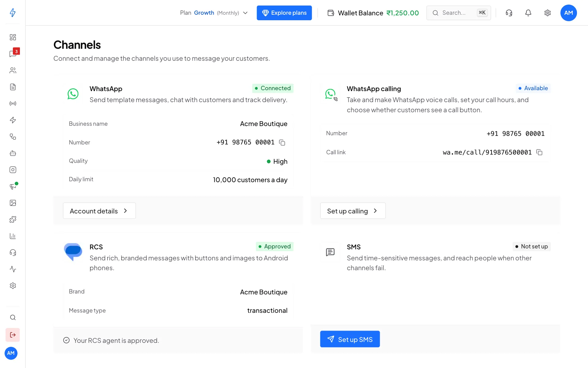Open the campaigns megaphone icon in sidebar
This screenshot has height=368, width=588.
[x=13, y=186]
